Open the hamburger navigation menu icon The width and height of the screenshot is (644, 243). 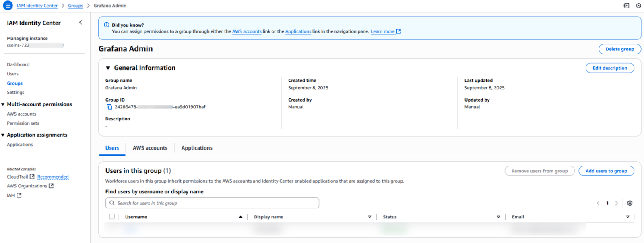tap(8, 6)
